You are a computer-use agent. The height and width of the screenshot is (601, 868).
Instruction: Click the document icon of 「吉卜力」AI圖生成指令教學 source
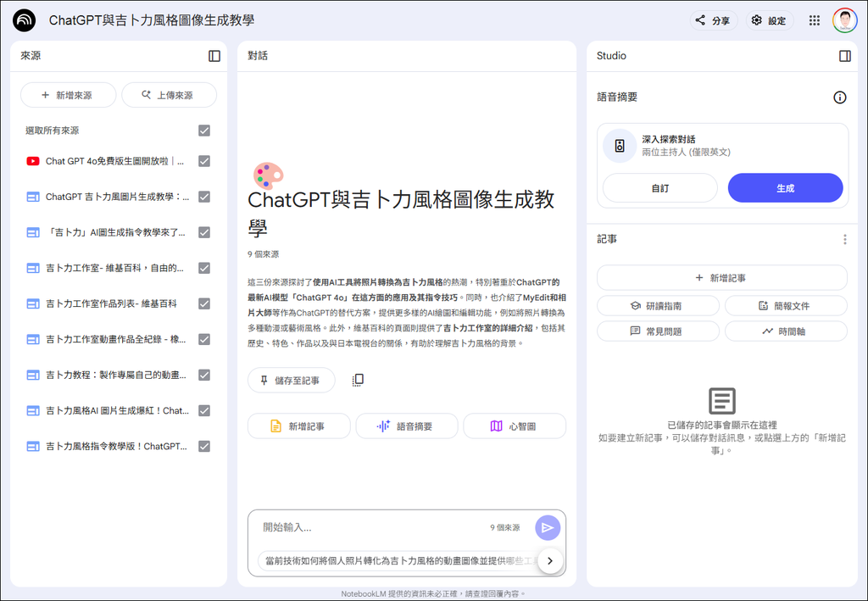[x=33, y=232]
